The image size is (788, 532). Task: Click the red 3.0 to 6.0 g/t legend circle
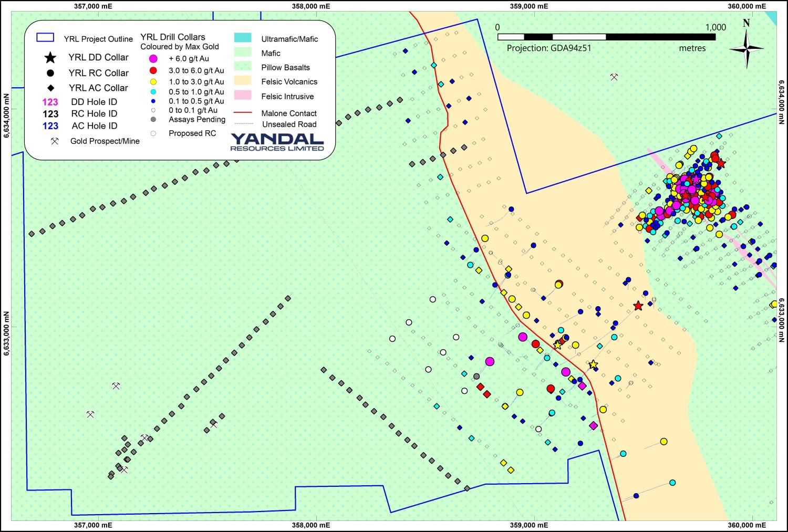[153, 70]
